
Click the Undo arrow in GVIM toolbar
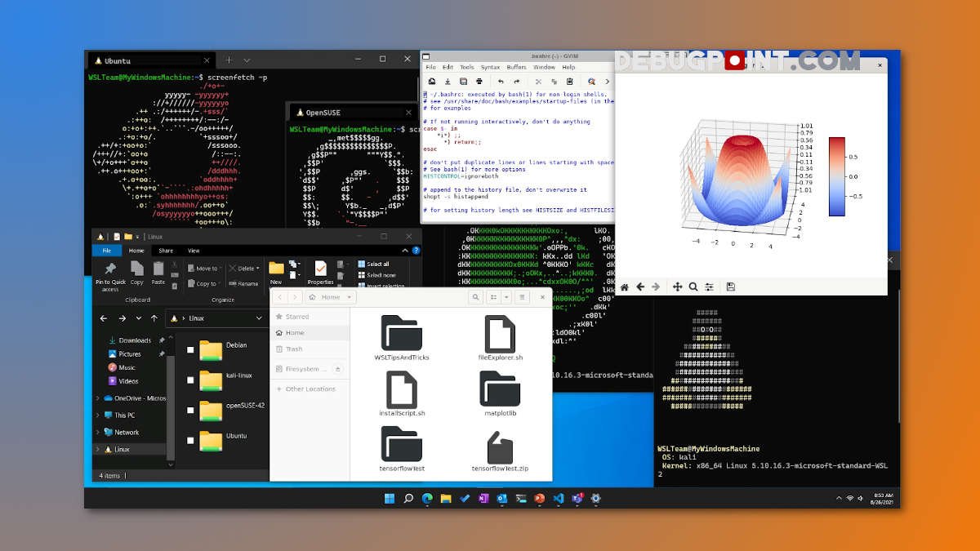[501, 82]
